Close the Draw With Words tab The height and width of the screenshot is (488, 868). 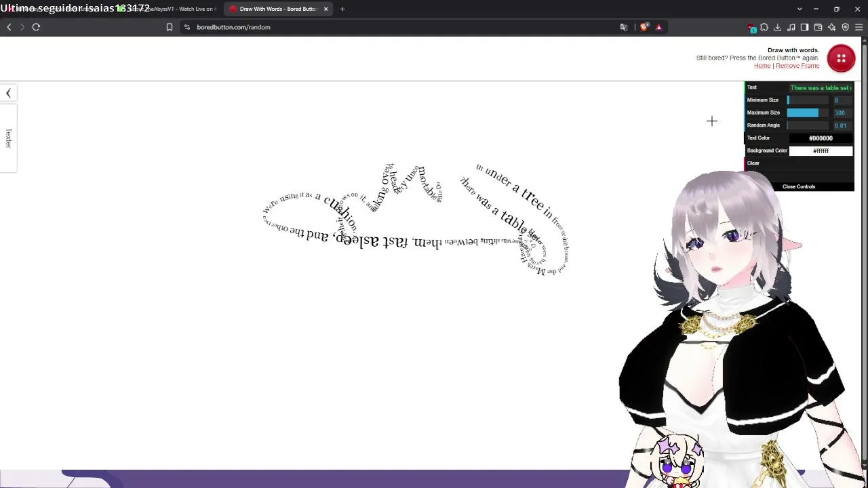click(x=326, y=9)
